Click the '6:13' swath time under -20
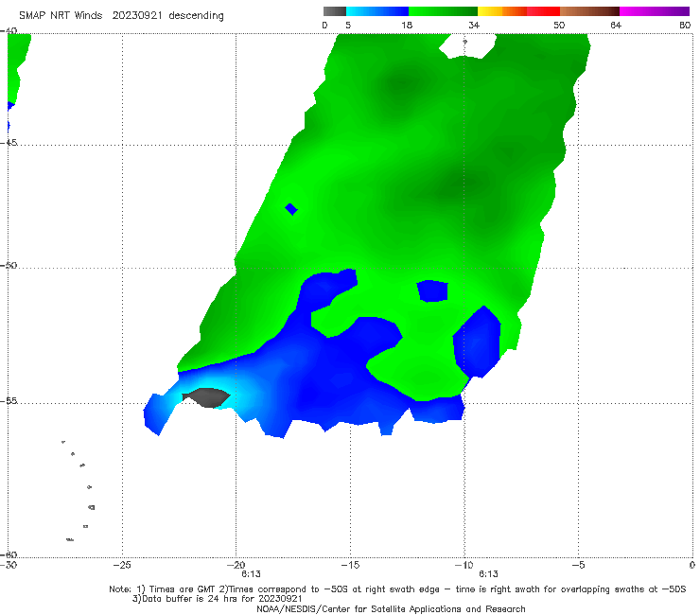Screen dimensions: 700x615 click(x=251, y=574)
